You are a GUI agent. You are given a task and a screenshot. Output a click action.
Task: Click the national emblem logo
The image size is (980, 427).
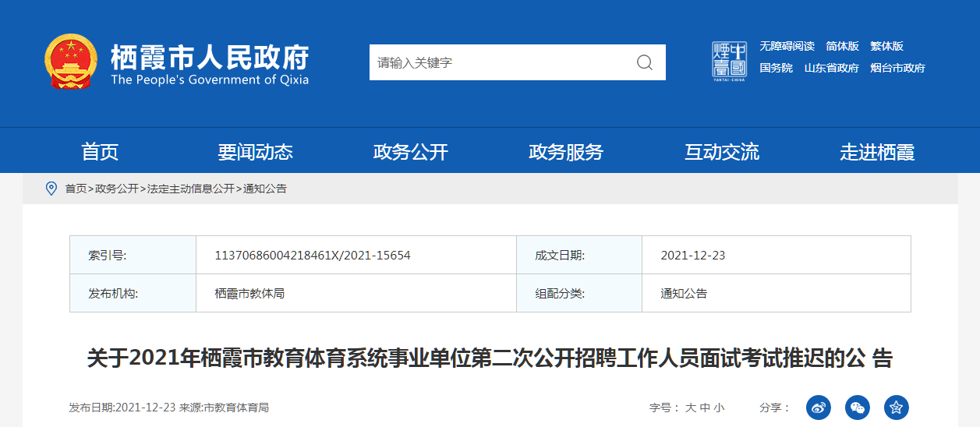coord(70,61)
